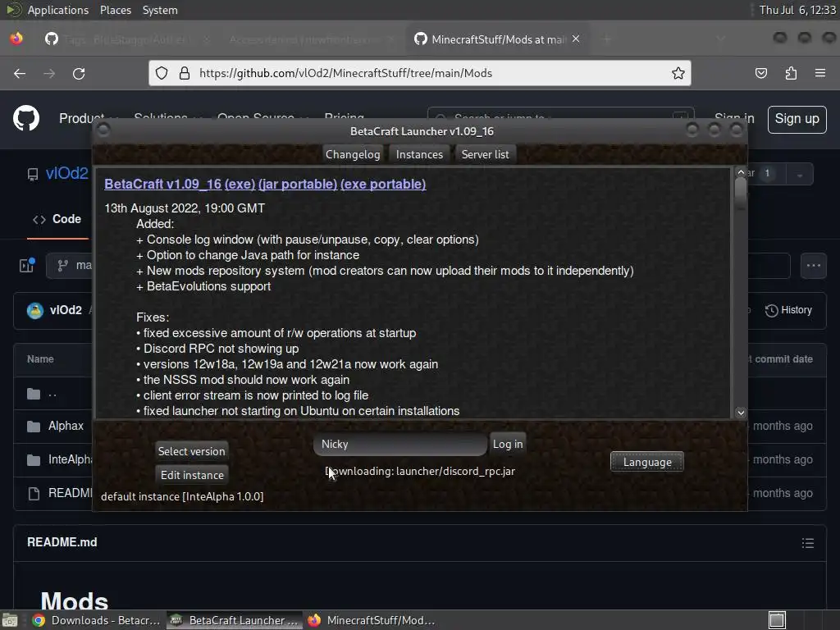Click the changelog scrollbar down arrow
This screenshot has height=630, width=840.
point(741,413)
